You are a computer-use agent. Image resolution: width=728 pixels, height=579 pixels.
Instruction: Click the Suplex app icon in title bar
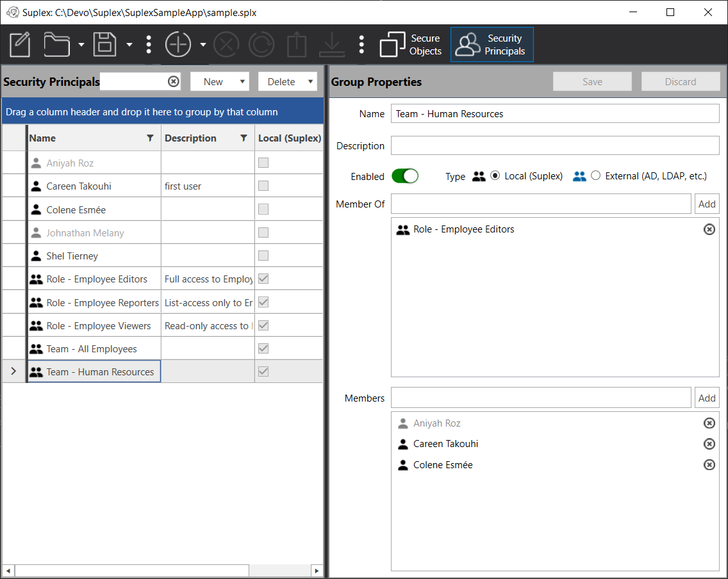(13, 13)
